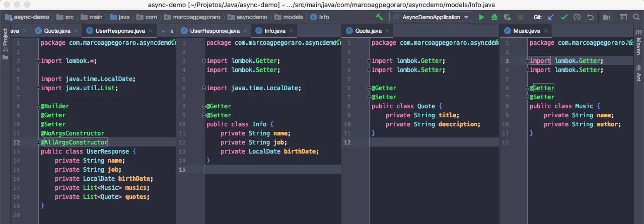Open the AsyncDemoApplication run configuration dropdown
Viewport: 644px width, 224px height.
(x=431, y=17)
